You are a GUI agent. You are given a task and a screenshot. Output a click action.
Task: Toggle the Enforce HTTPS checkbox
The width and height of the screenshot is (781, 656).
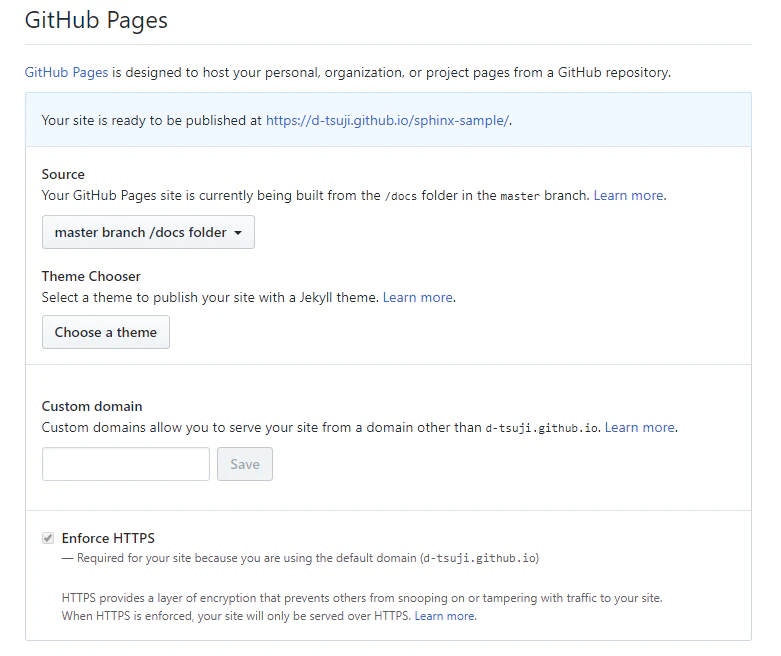coord(48,538)
